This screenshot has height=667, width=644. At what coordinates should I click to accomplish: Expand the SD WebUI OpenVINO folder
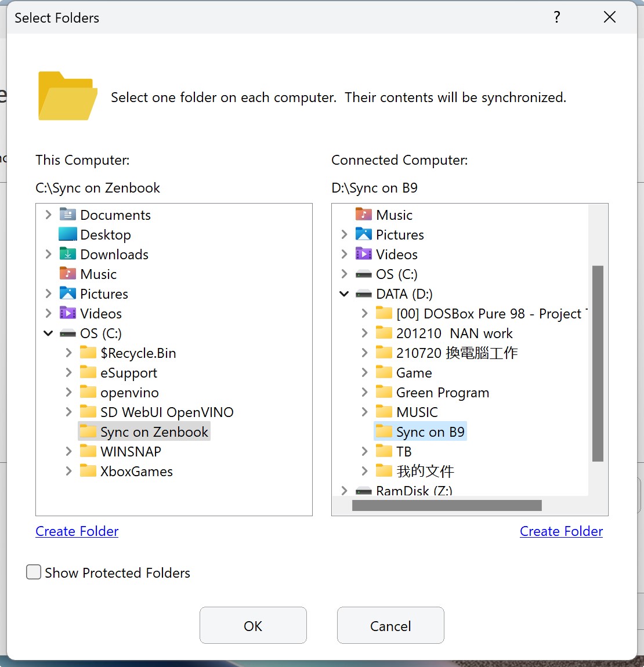point(68,412)
